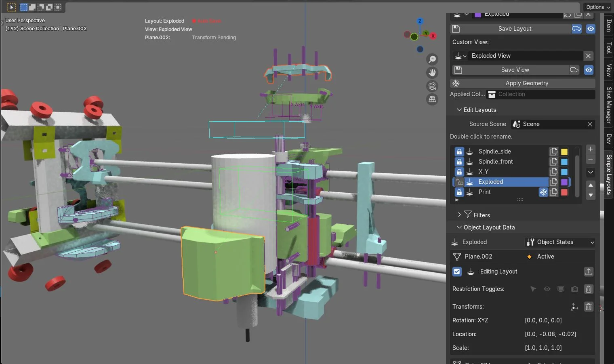The image size is (614, 364).
Task: Expand the Filters section
Action: pos(459,215)
